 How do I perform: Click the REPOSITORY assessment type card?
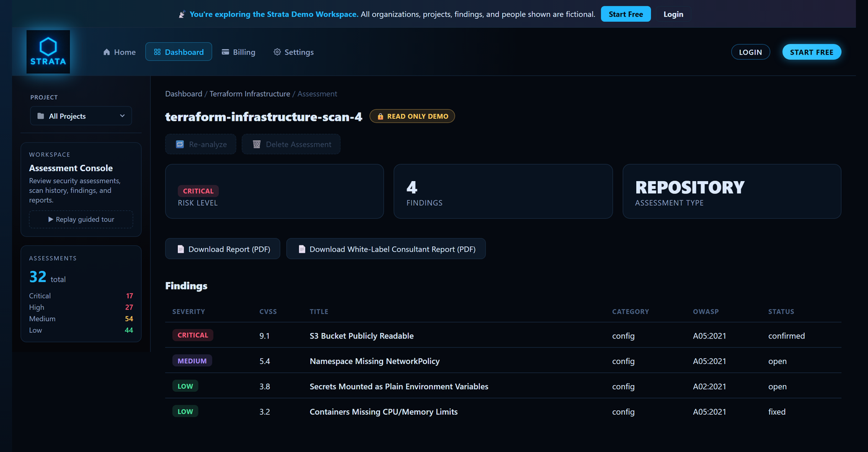[732, 191]
